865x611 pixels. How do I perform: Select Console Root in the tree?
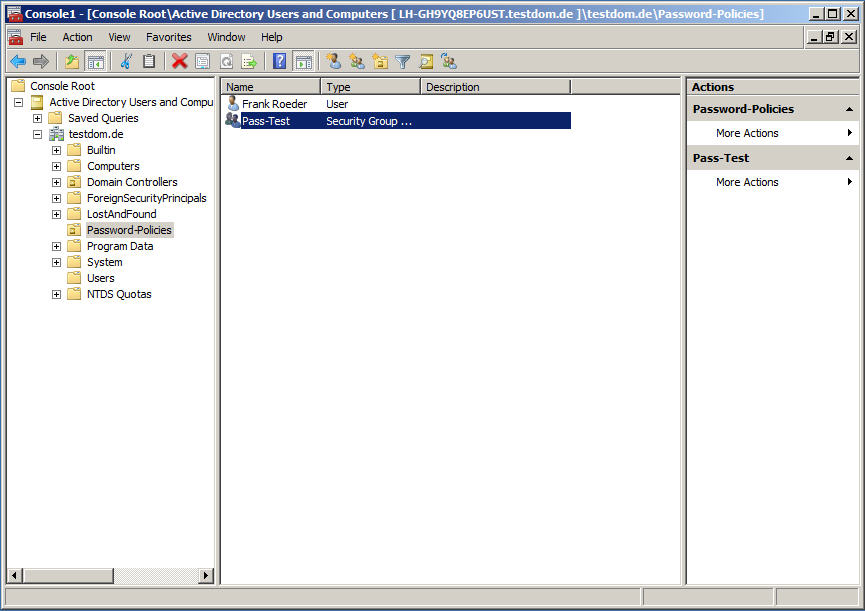pyautogui.click(x=62, y=86)
